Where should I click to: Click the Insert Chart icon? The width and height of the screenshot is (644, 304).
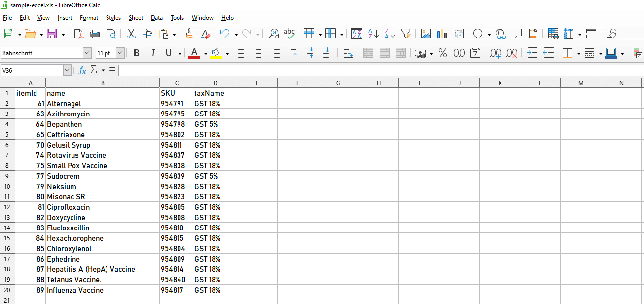click(442, 34)
